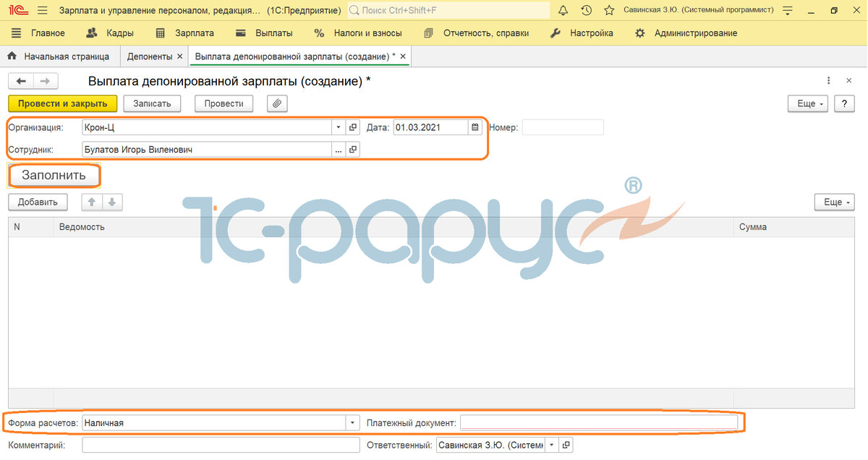The height and width of the screenshot is (460, 868).
Task: Open the calendar date picker
Action: pyautogui.click(x=475, y=127)
